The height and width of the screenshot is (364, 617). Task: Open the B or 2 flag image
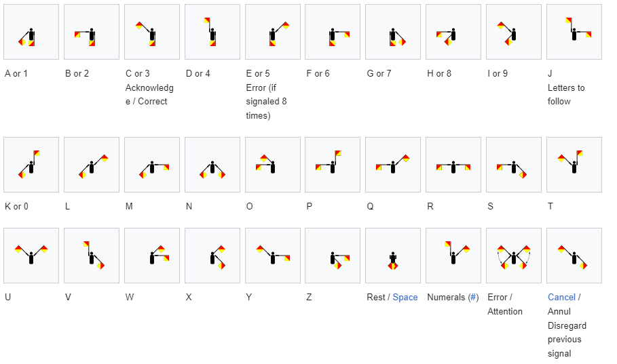(92, 33)
